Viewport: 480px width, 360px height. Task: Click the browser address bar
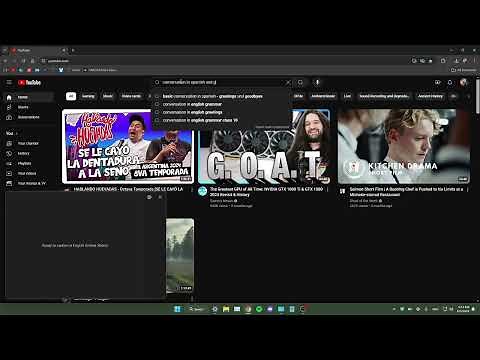(x=227, y=61)
